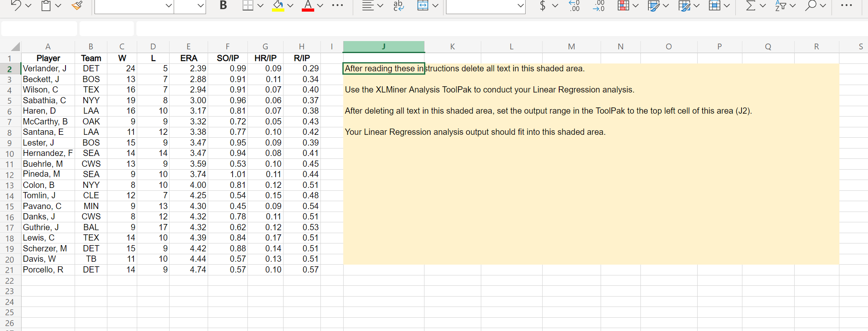The width and height of the screenshot is (868, 331).
Task: Click cell J2 with instruction text
Action: (x=383, y=68)
